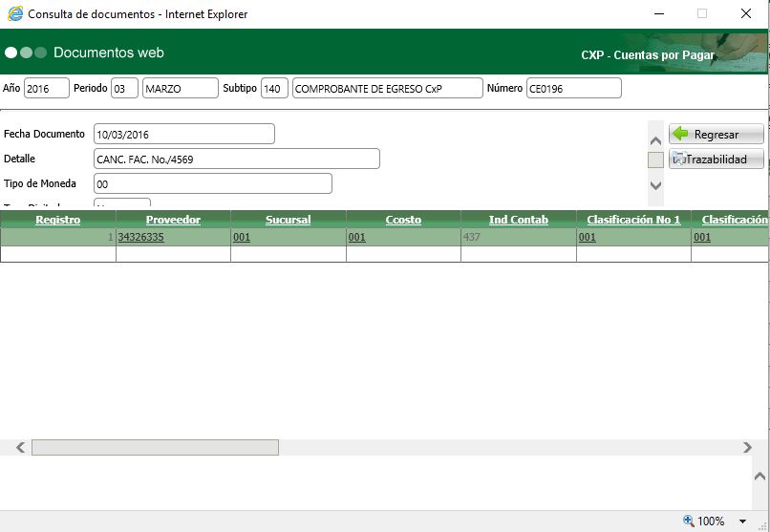The image size is (770, 532).
Task: Click the horizontal scroll left arrow
Action: click(x=20, y=447)
